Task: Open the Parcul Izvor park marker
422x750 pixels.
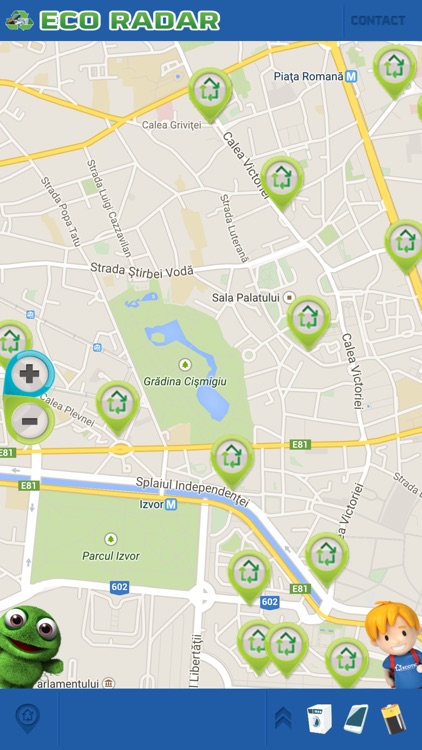Action: (111, 539)
